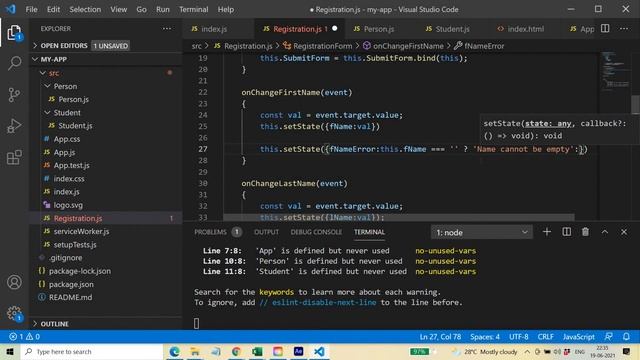Open the Search view in activity bar
Image resolution: width=640 pixels, height=360 pixels.
point(14,63)
